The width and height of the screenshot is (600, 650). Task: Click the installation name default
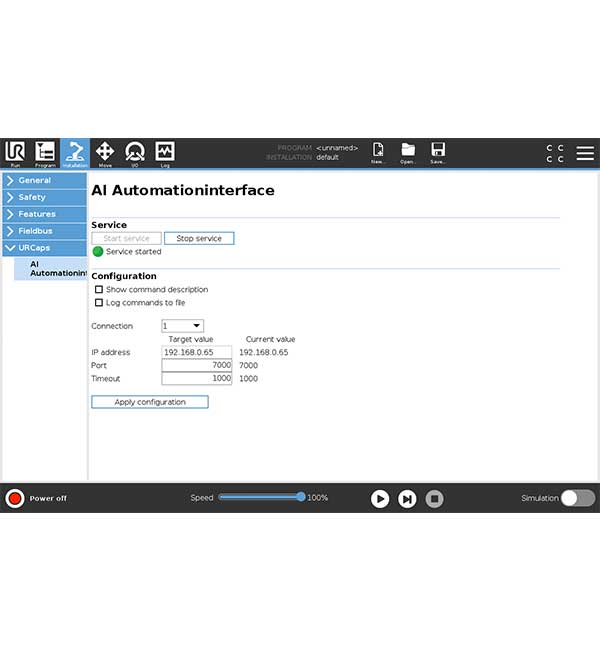[x=327, y=158]
